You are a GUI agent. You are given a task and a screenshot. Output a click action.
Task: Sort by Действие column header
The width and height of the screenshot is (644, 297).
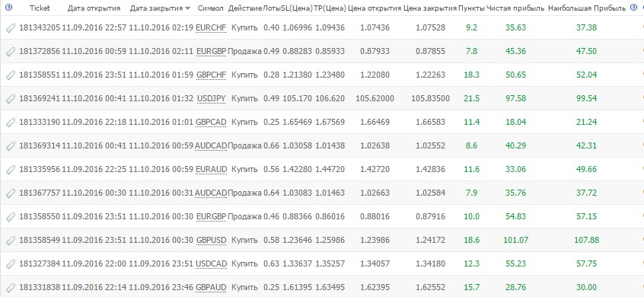(x=245, y=8)
